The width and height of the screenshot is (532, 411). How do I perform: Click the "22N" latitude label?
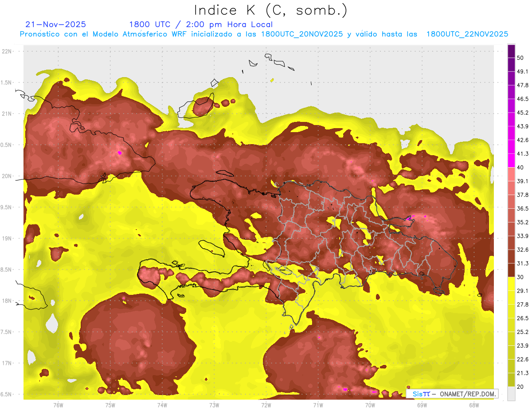click(x=8, y=51)
